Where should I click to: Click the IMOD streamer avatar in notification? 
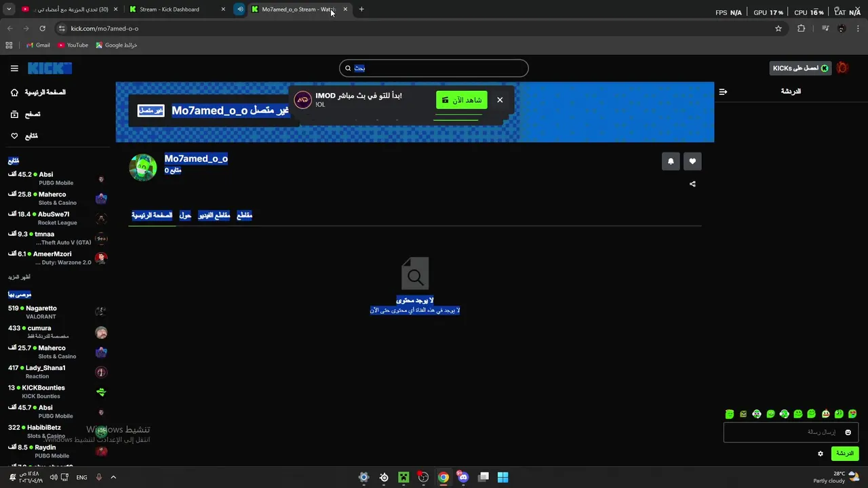tap(302, 100)
